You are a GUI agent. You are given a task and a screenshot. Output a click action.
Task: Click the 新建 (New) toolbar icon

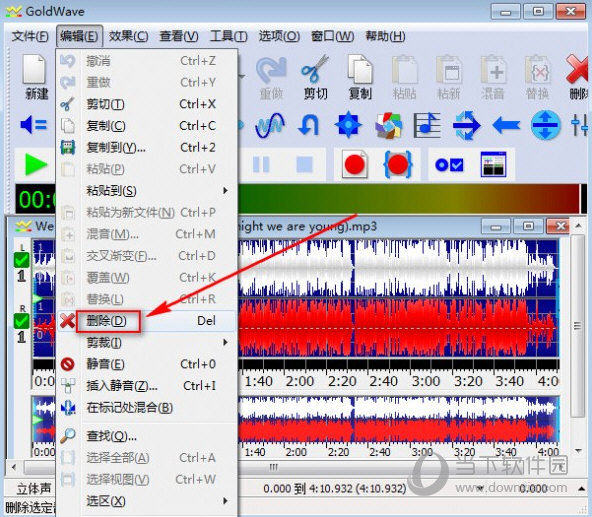tap(35, 77)
